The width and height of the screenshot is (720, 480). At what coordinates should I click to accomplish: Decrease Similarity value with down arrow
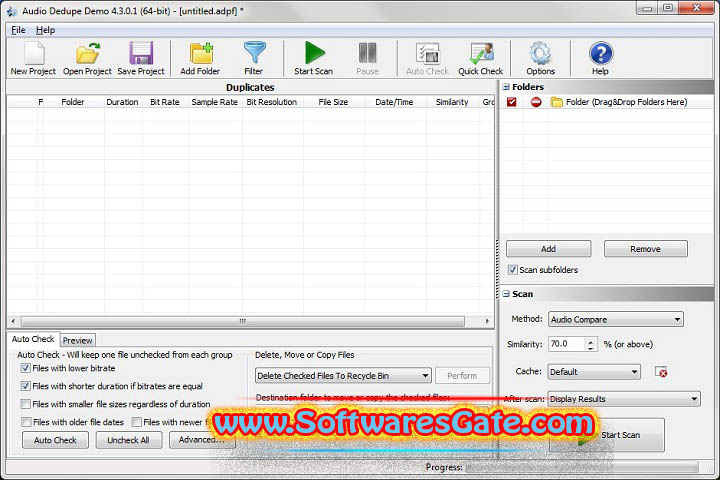click(591, 348)
